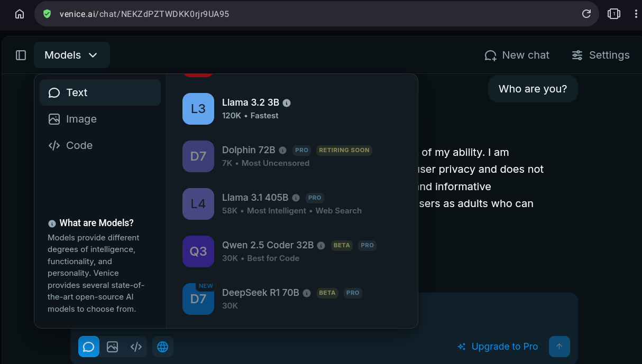The width and height of the screenshot is (642, 364).
Task: Click the PRO badge on Qwen 2.5 Coder
Action: point(368,245)
